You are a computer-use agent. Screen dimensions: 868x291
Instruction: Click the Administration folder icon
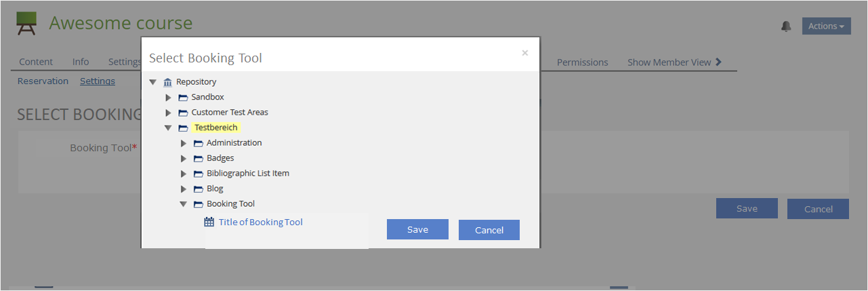(x=199, y=143)
